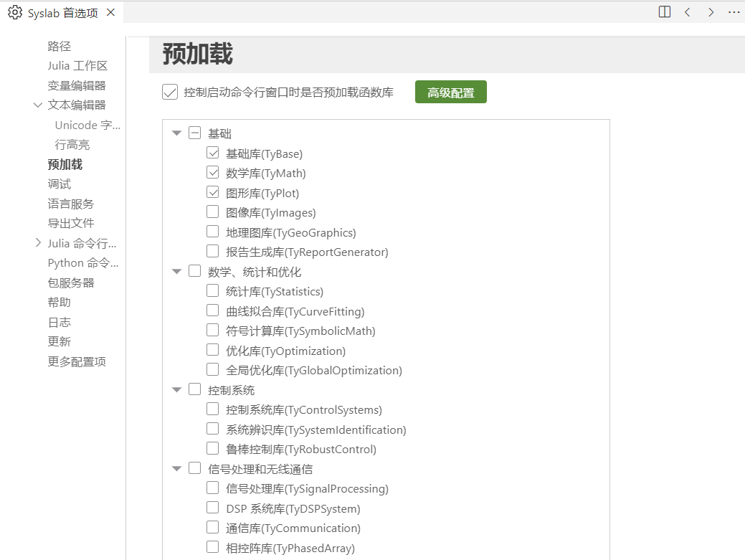This screenshot has width=745, height=560.
Task: Click the split editor icon
Action: click(665, 12)
